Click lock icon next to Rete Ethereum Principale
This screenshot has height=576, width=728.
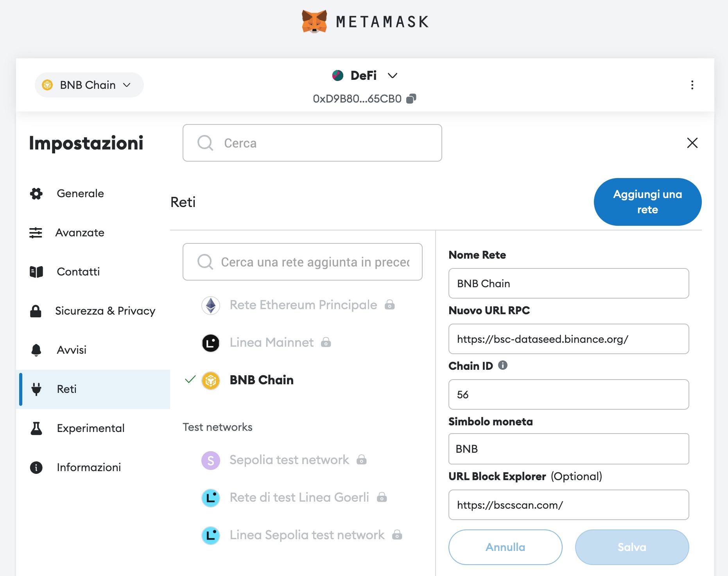point(390,305)
